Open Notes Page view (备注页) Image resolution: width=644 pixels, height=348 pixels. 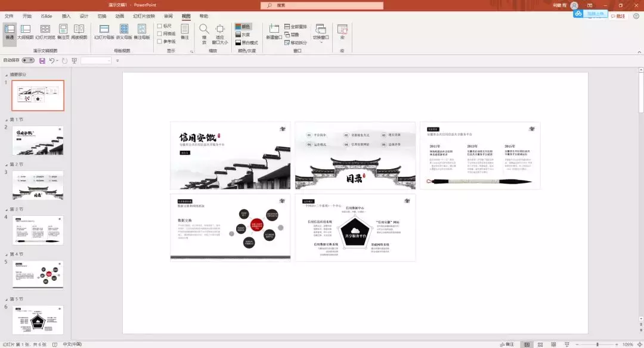tap(63, 32)
